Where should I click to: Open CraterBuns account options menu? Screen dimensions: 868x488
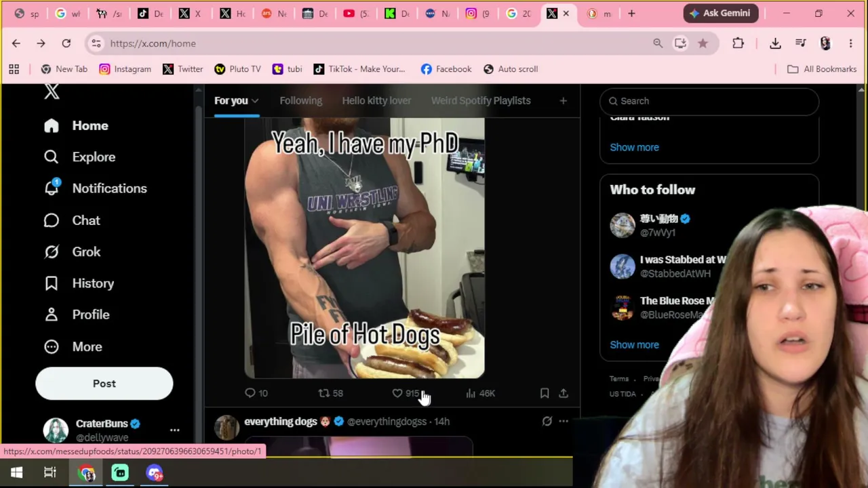click(x=174, y=430)
